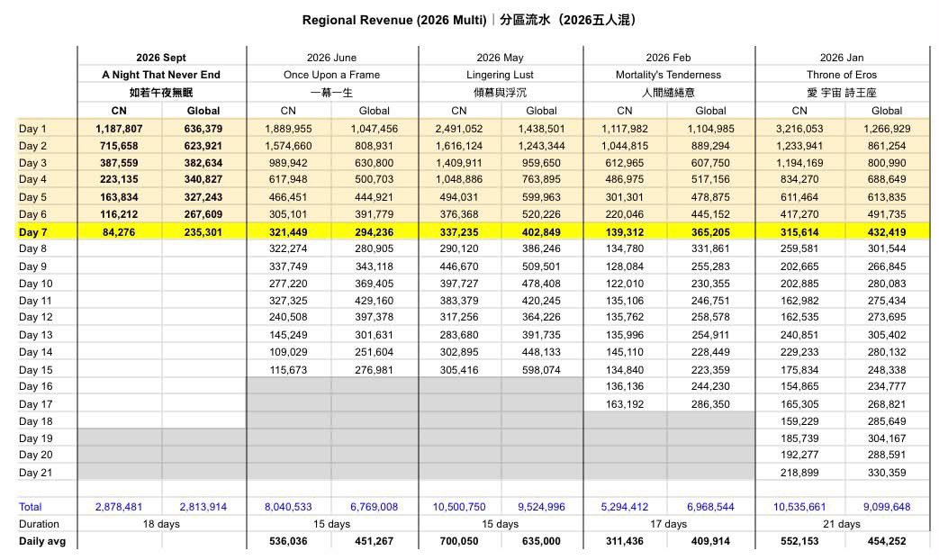
Task: Click the total value "10,500,750"
Action: (x=459, y=507)
